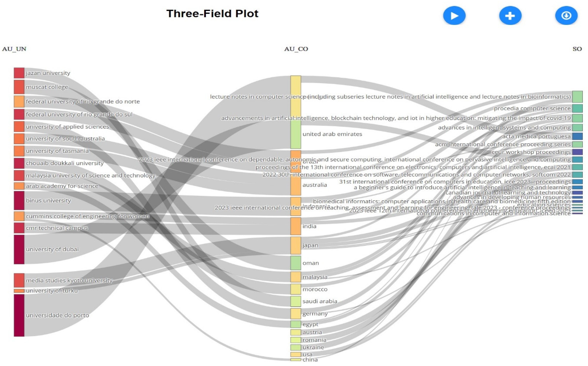Click the blue play button
The height and width of the screenshot is (366, 588).
454,16
